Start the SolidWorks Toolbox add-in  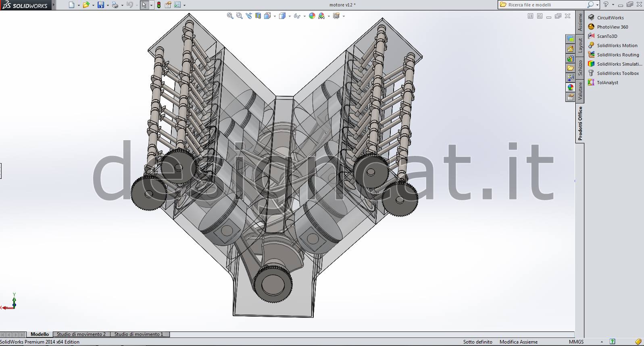pyautogui.click(x=617, y=73)
